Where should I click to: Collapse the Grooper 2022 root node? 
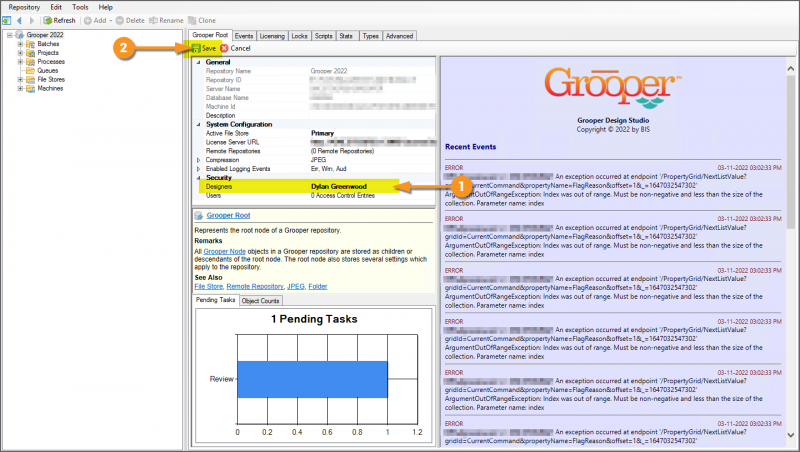click(9, 35)
